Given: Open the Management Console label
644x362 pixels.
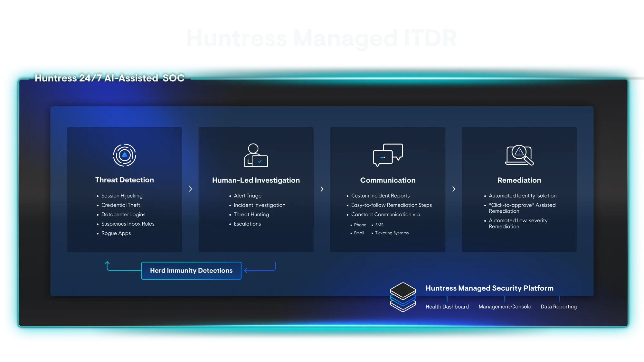Looking at the screenshot, I should pos(505,307).
